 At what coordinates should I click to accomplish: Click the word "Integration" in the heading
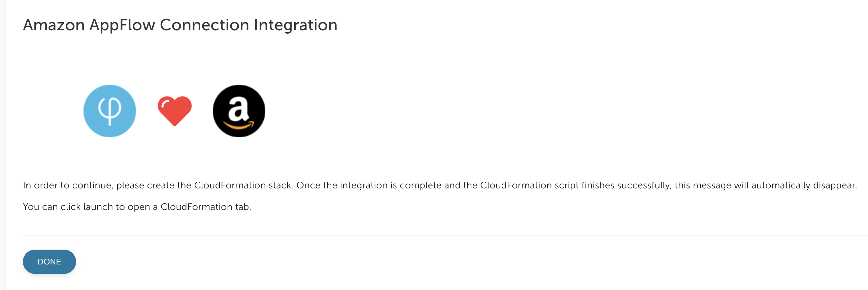296,25
